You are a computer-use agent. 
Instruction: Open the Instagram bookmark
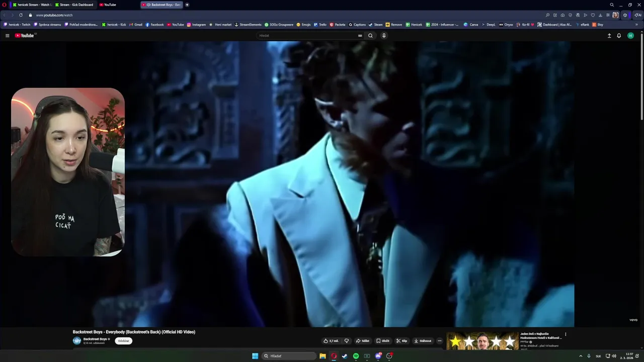point(196,25)
